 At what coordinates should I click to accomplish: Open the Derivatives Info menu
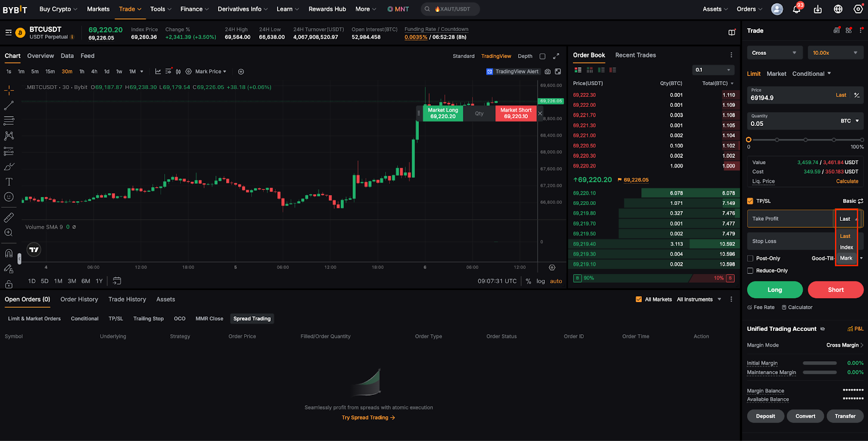point(242,9)
